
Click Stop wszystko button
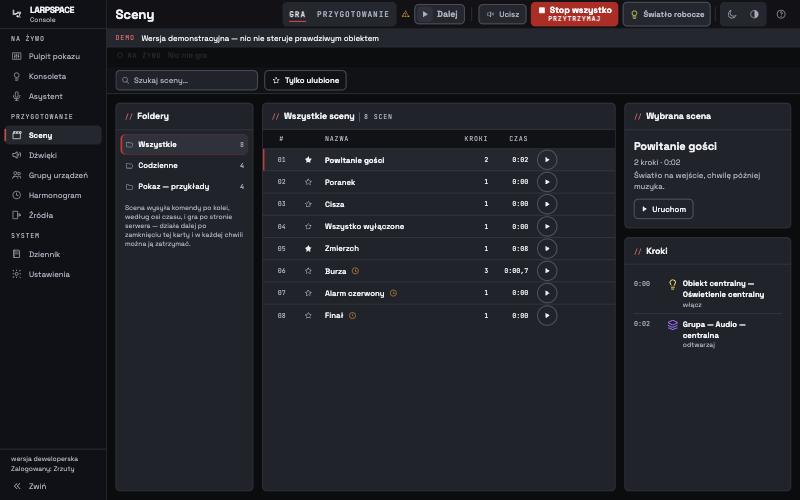point(574,14)
